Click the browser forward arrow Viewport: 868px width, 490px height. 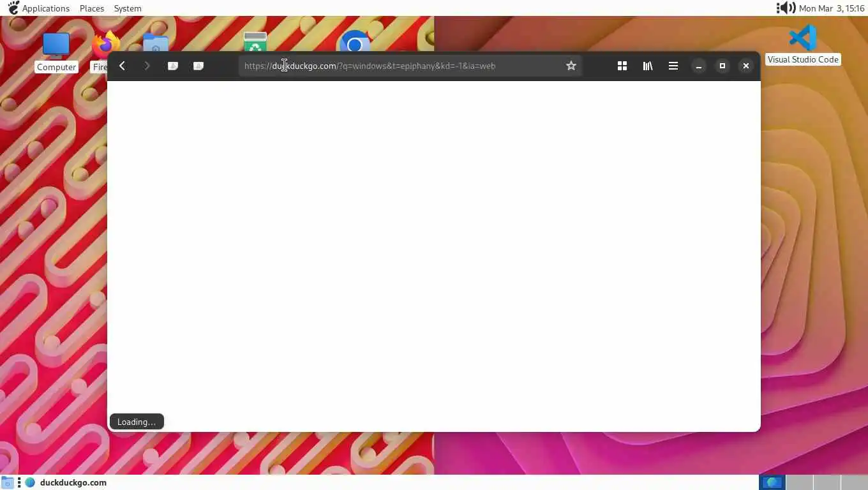(x=147, y=66)
